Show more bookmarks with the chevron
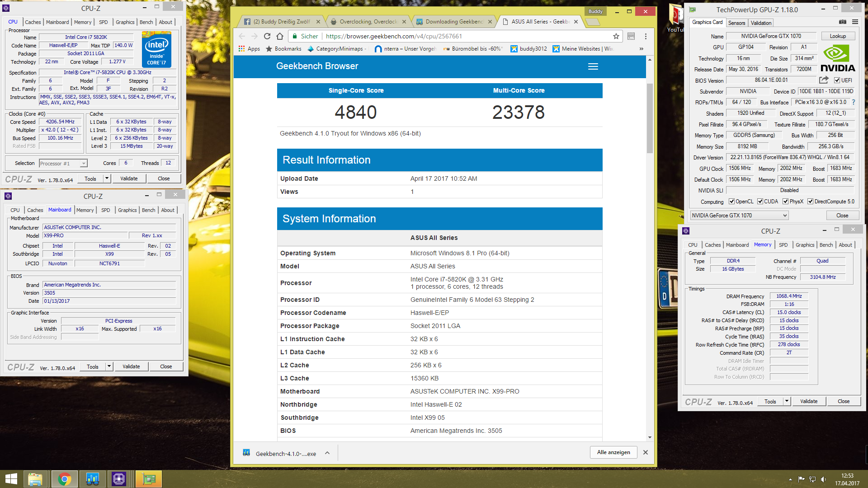 [641, 49]
